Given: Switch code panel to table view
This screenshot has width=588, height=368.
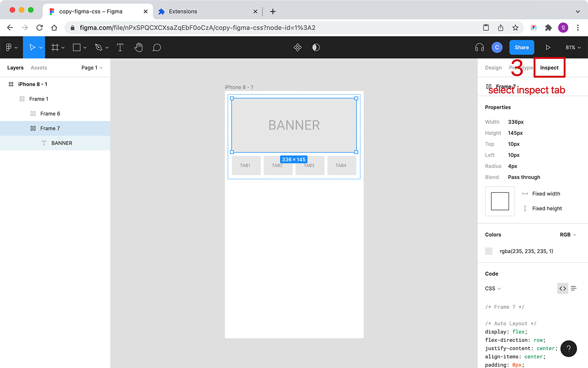Looking at the screenshot, I should click(573, 288).
